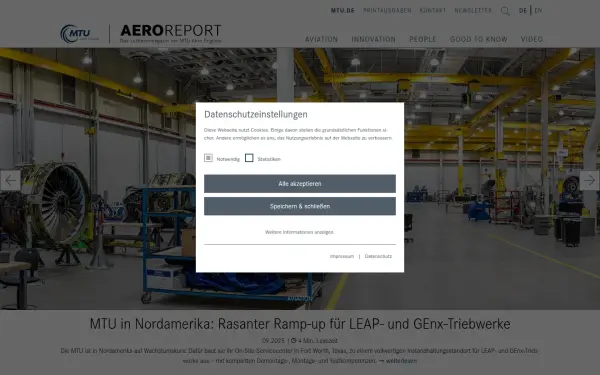The height and width of the screenshot is (375, 600).
Task: Open the search magnifier icon
Action: point(505,11)
